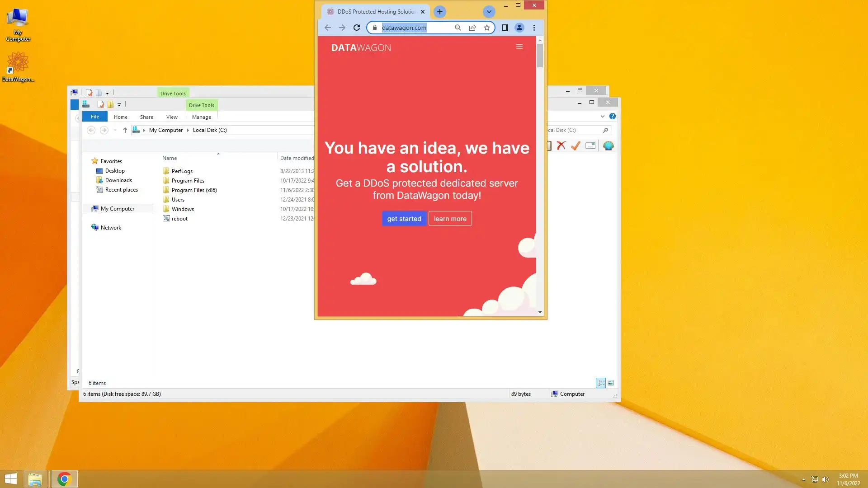Open the Chrome profile avatar menu

click(x=519, y=28)
